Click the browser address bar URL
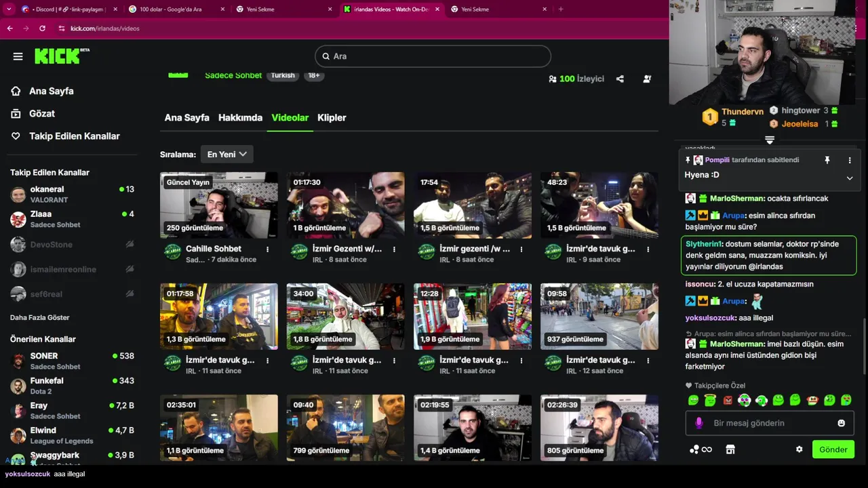Screen dimensions: 868x488 point(105,28)
